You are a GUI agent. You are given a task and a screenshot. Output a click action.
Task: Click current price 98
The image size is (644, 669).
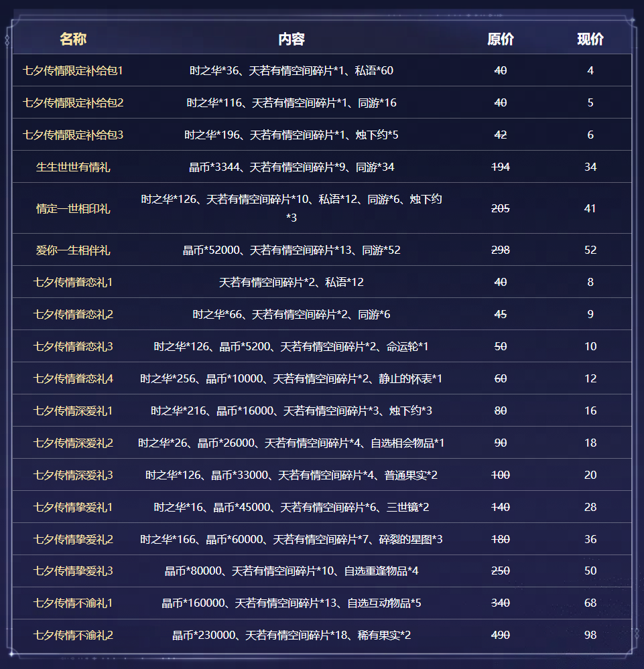590,636
